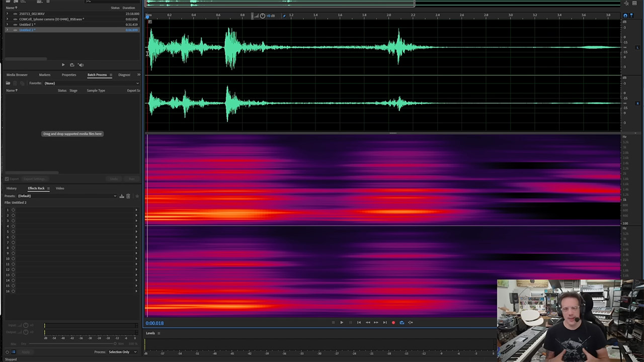
Task: Open effect menu arrow for slot 8
Action: pos(136,248)
